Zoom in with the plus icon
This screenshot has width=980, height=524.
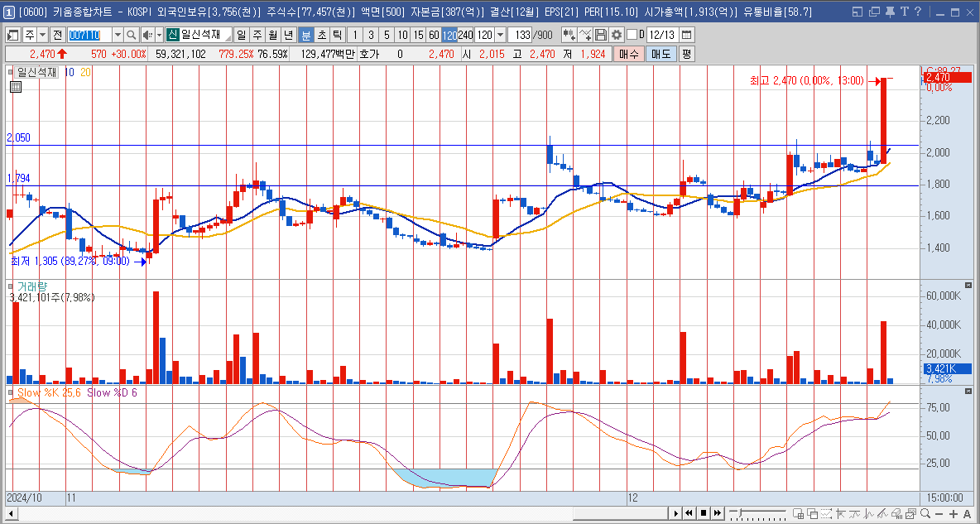pyautogui.click(x=954, y=513)
